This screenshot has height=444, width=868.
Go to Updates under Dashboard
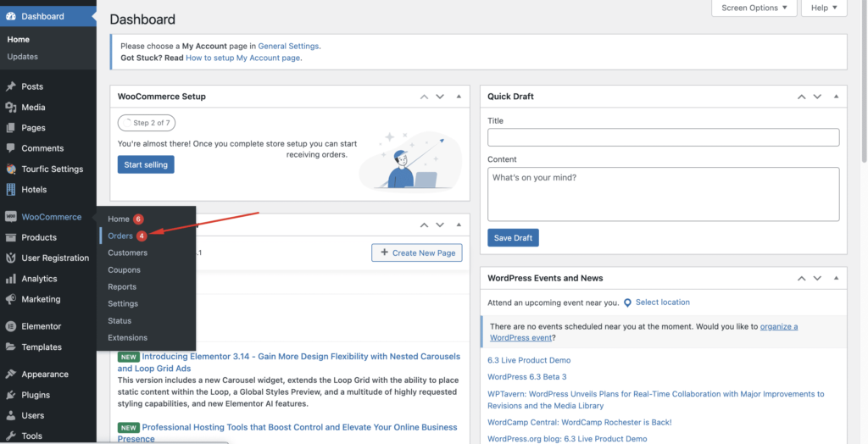pos(22,57)
